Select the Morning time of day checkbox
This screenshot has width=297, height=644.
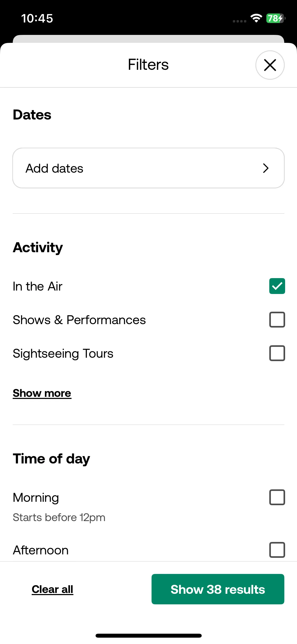(x=277, y=497)
